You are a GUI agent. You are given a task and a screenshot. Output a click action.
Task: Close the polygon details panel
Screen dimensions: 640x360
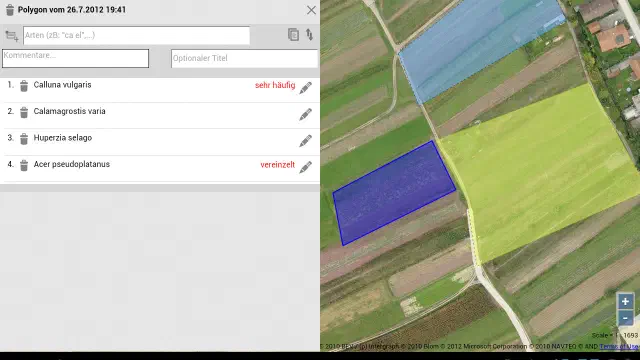click(311, 10)
